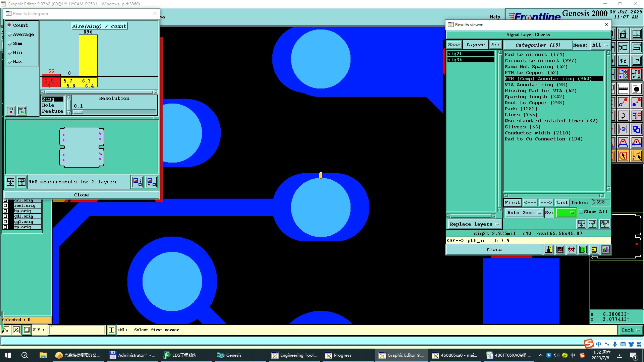Go to next result with arrow button
644x362 pixels.
pyautogui.click(x=546, y=202)
